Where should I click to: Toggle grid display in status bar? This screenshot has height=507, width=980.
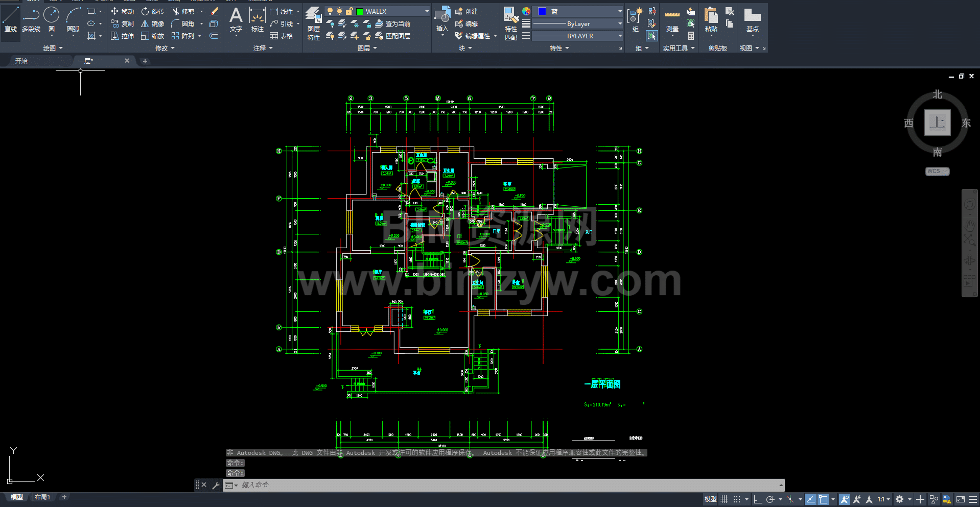(x=724, y=499)
